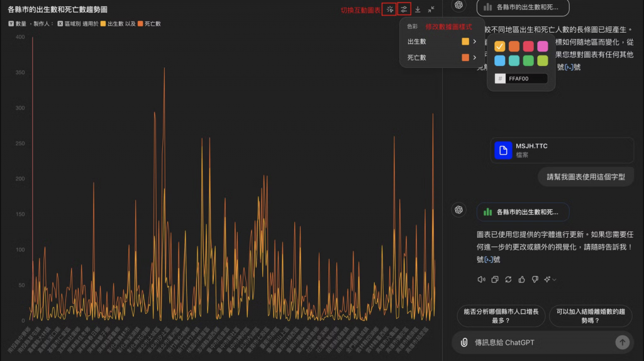644x361 pixels.
Task: Choose the light blue color swatch
Action: point(499,60)
